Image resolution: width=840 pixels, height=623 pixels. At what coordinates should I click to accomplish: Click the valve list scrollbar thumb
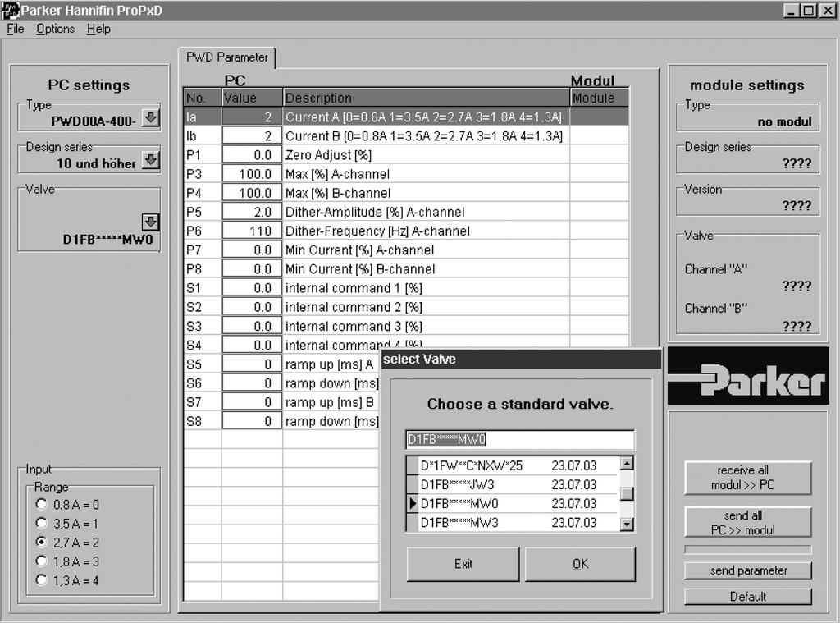(x=626, y=494)
